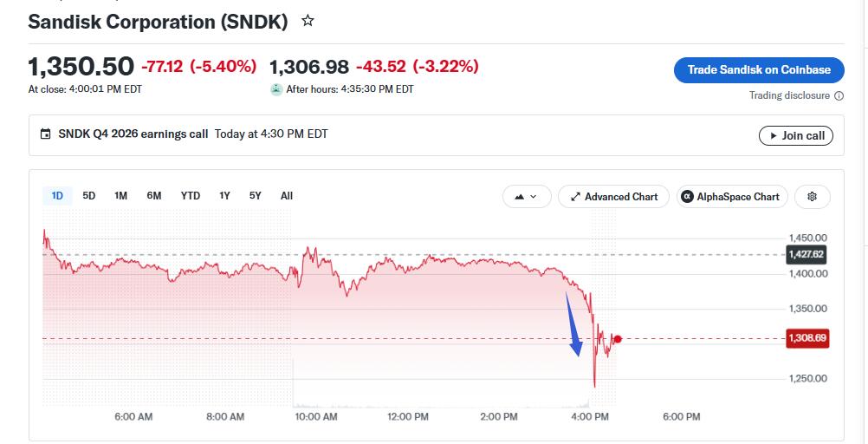Screen dimensions: 868x444
Task: Click the after hours moon icon
Action: [276, 89]
